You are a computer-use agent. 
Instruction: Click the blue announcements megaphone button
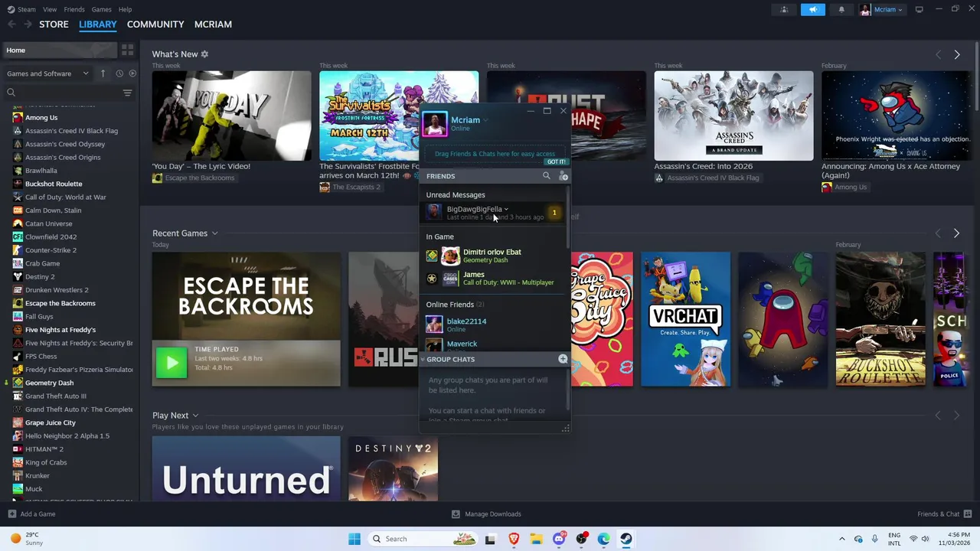point(813,9)
